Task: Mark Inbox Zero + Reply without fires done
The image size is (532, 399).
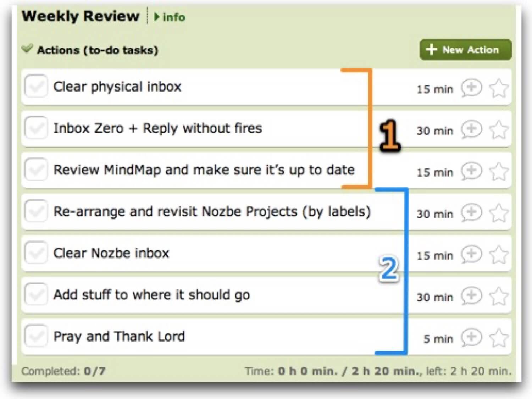Action: 36,128
